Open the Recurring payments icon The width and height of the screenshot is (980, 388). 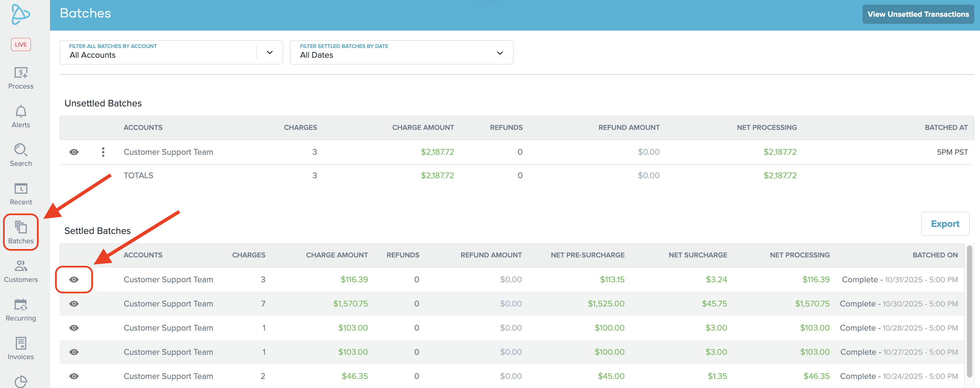tap(20, 304)
